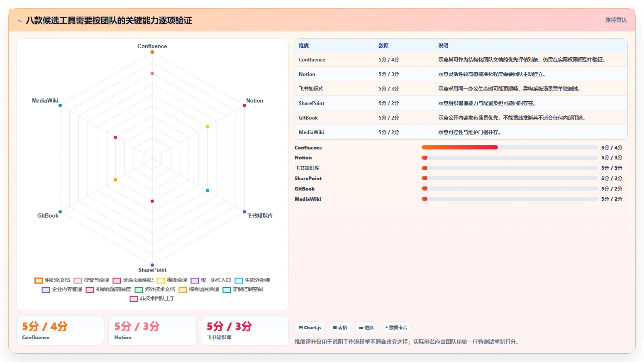
Task: Toggle the 搜索与治理 legend series
Action: click(91, 280)
